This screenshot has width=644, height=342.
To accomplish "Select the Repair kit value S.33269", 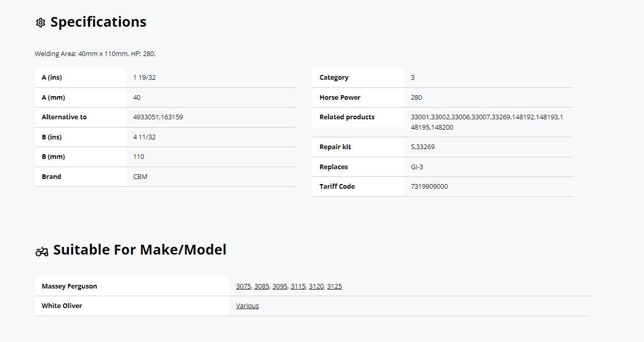I will coord(422,147).
